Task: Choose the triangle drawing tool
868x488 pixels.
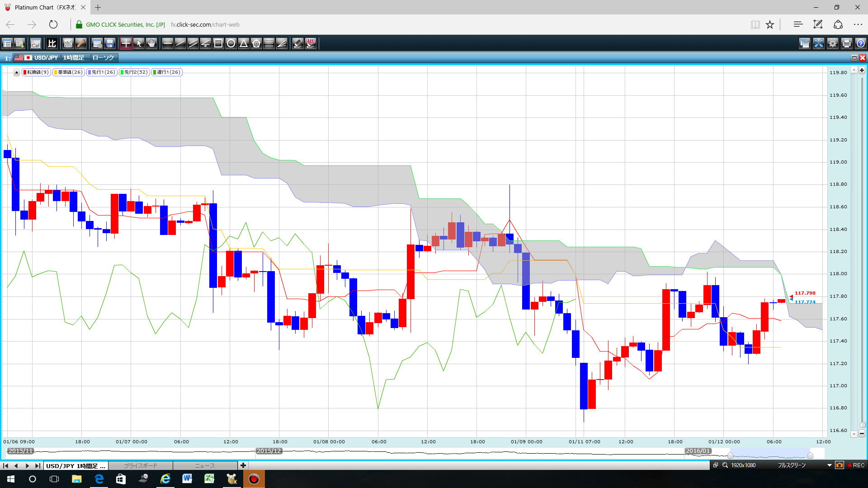Action: tap(244, 43)
